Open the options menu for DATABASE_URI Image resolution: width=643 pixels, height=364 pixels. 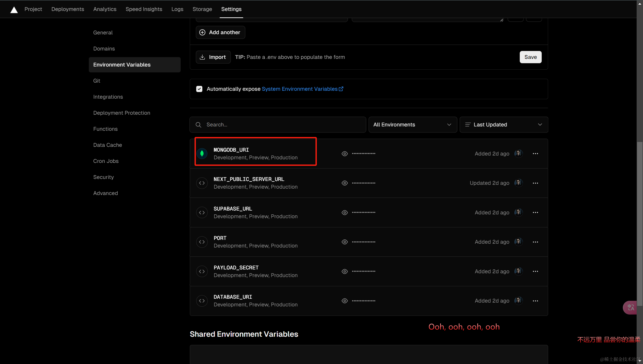pyautogui.click(x=535, y=301)
